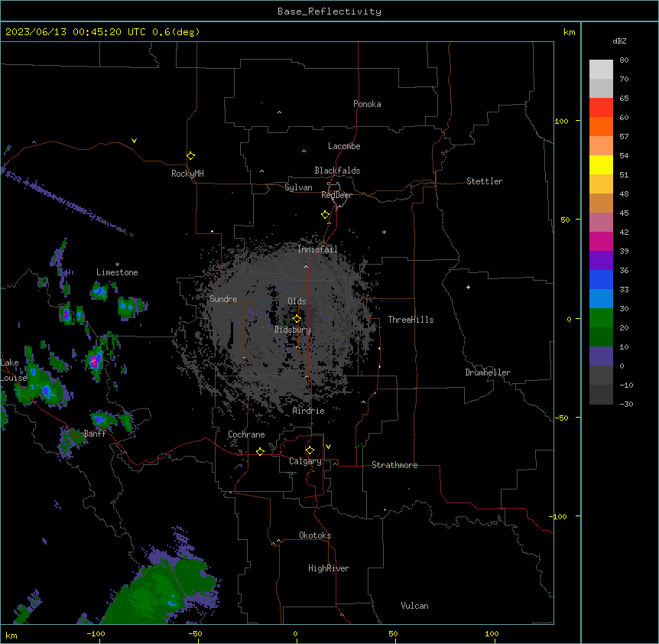
Task: Click white asterisk marker above Limestone
Action: click(117, 265)
